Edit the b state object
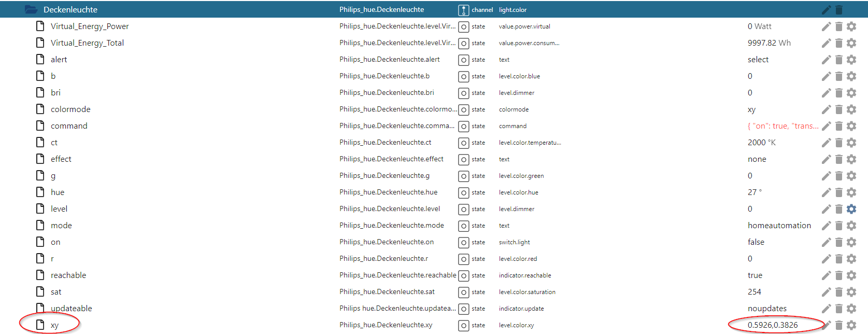Viewport: 868px width, 334px height. 827,76
